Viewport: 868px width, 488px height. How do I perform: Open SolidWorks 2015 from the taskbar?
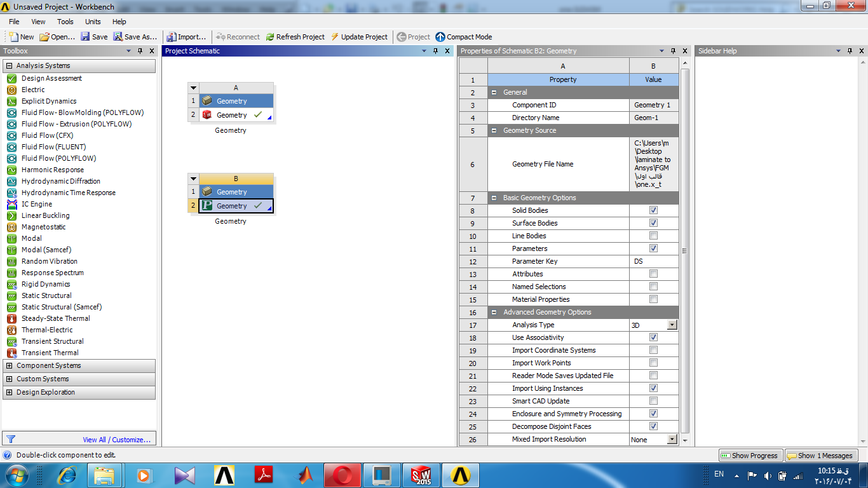click(421, 475)
